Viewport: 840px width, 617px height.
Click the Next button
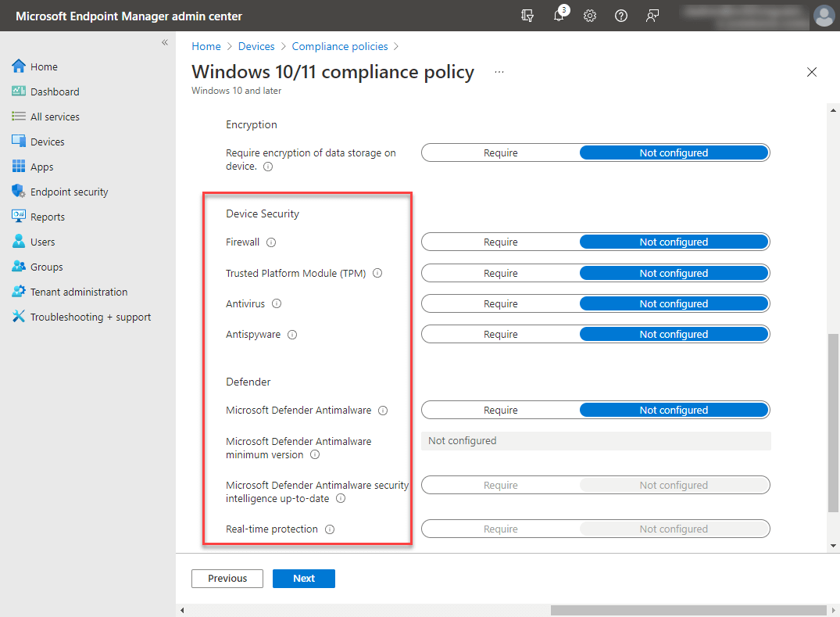point(304,578)
